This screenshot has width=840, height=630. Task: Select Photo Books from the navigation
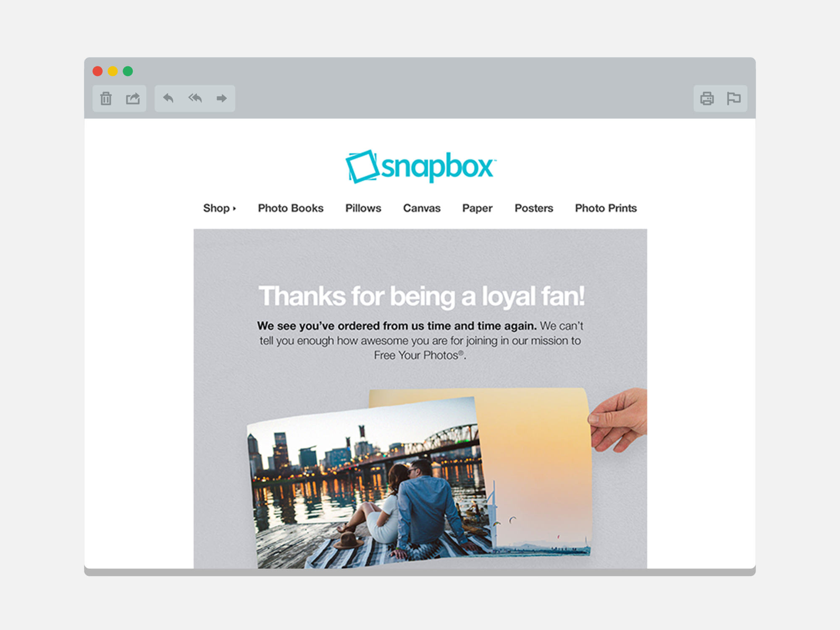click(x=291, y=208)
